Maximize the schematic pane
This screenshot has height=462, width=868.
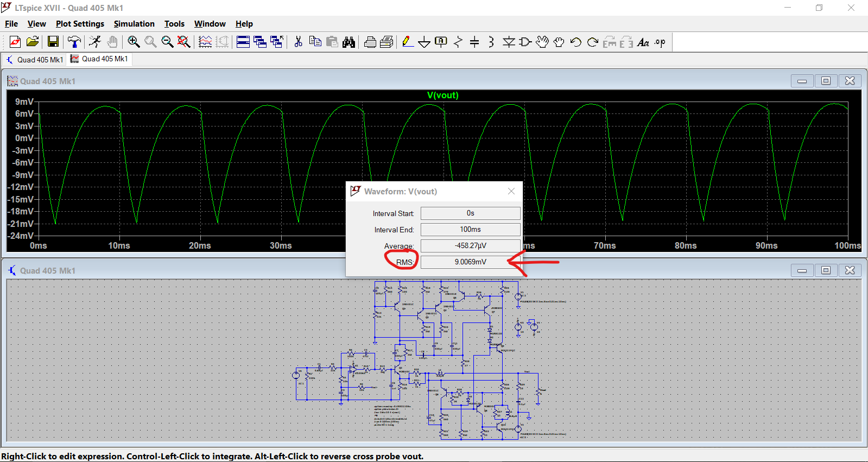pyautogui.click(x=826, y=270)
